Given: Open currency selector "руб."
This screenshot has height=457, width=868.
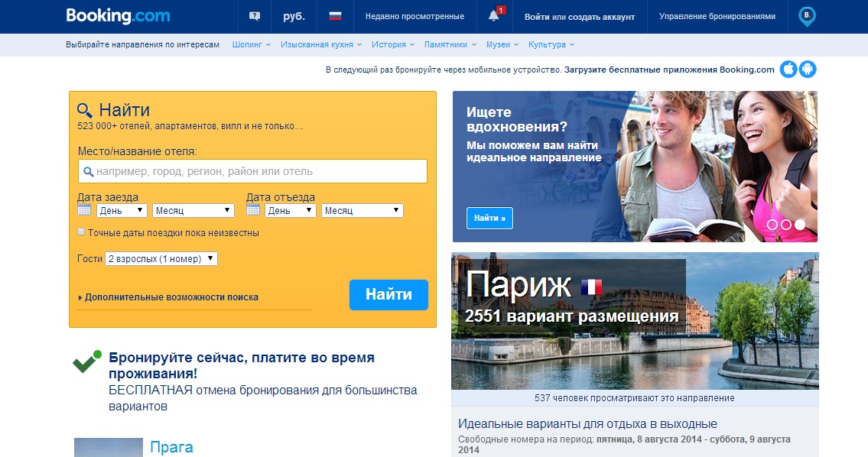Looking at the screenshot, I should [x=294, y=17].
